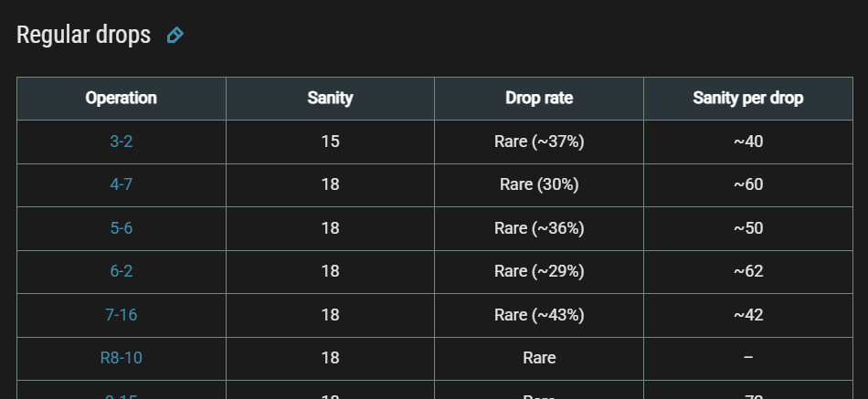The height and width of the screenshot is (399, 868).
Task: Click the sanity value 15 cell
Action: click(330, 142)
